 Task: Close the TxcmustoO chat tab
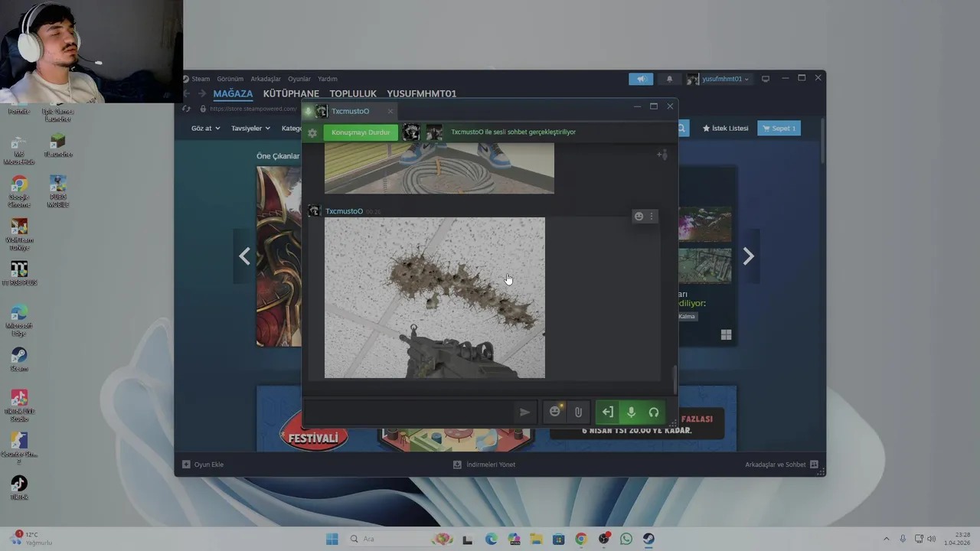390,111
